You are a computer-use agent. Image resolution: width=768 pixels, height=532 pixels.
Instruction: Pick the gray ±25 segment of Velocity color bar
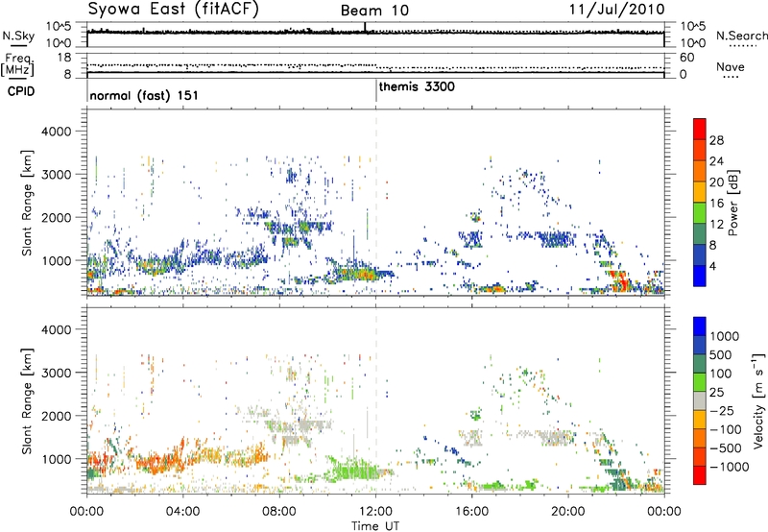(x=700, y=400)
